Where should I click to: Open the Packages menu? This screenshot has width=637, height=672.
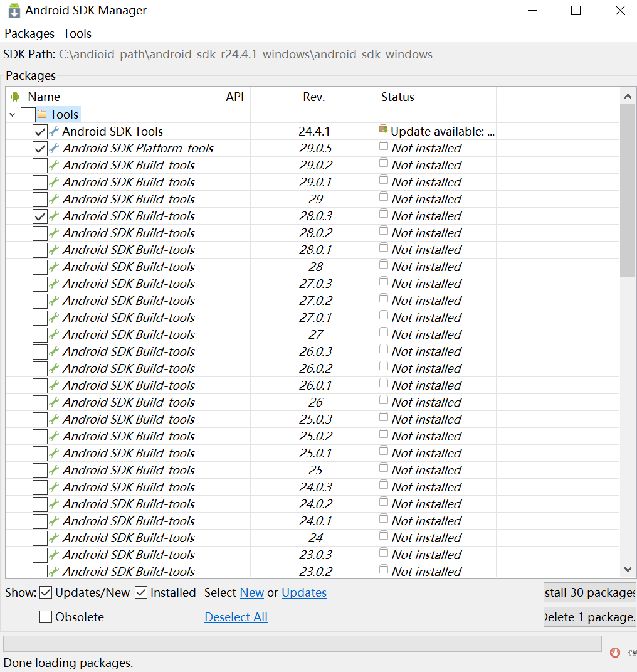29,33
